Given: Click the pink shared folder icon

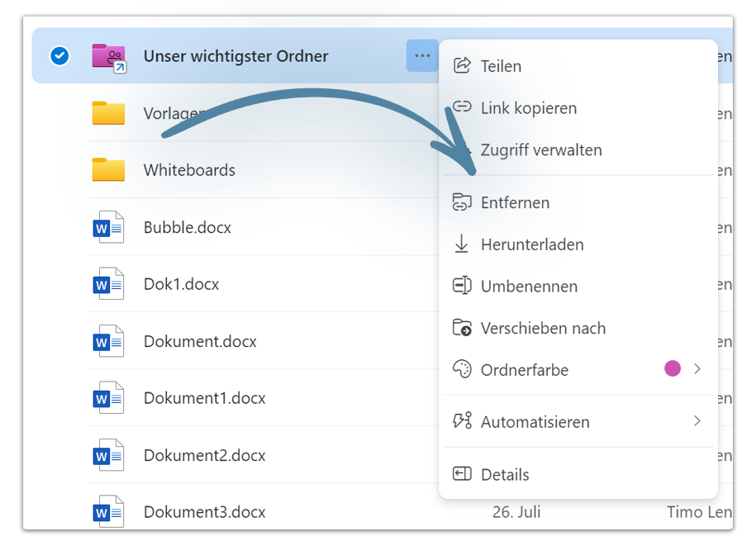Looking at the screenshot, I should [107, 56].
